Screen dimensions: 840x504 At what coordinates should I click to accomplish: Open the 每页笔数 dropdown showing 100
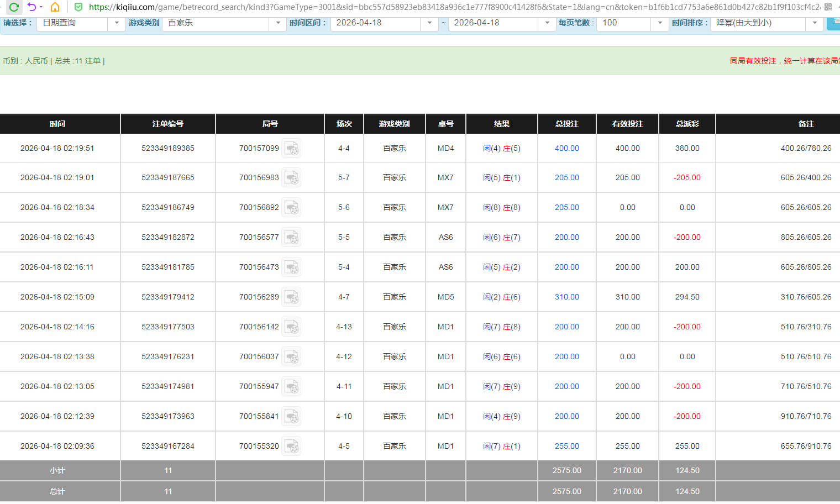click(x=660, y=23)
